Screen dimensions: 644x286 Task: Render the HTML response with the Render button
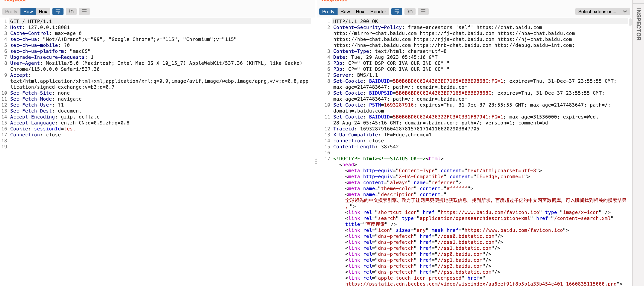[378, 12]
